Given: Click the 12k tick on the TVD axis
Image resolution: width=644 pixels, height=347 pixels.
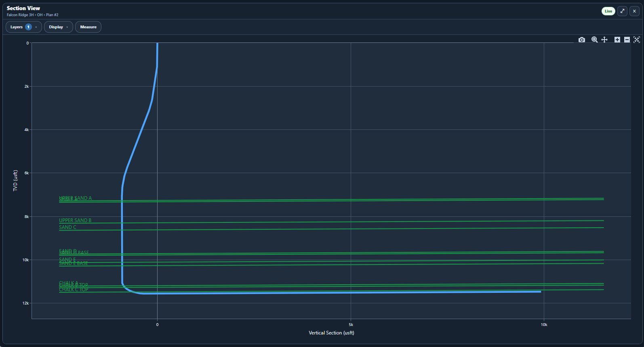Looking at the screenshot, I should tap(25, 303).
